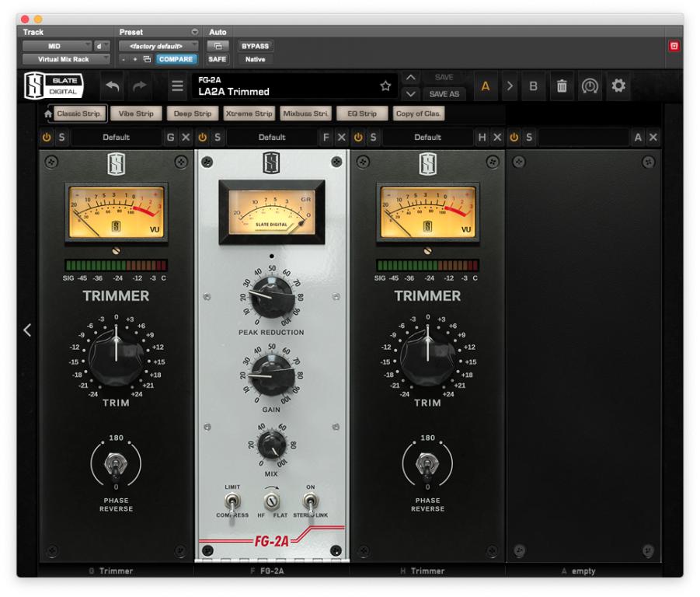The width and height of the screenshot is (700, 597).
Task: Delete preset using the trash icon
Action: coord(562,86)
